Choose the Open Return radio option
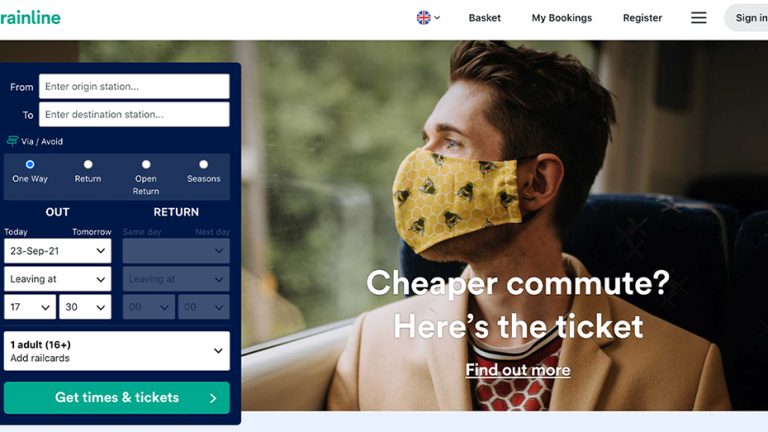768x432 pixels. click(x=146, y=164)
